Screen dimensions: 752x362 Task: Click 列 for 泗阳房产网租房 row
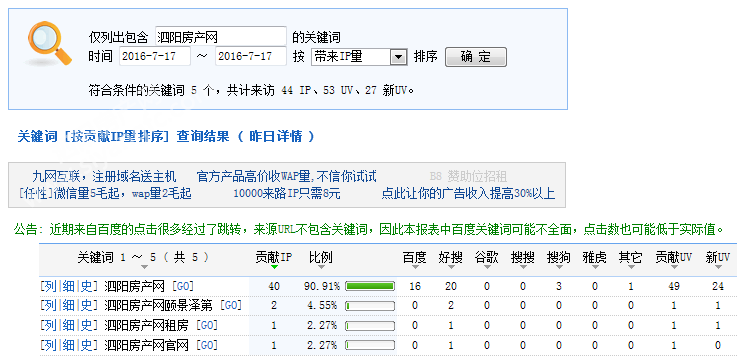[x=51, y=326]
